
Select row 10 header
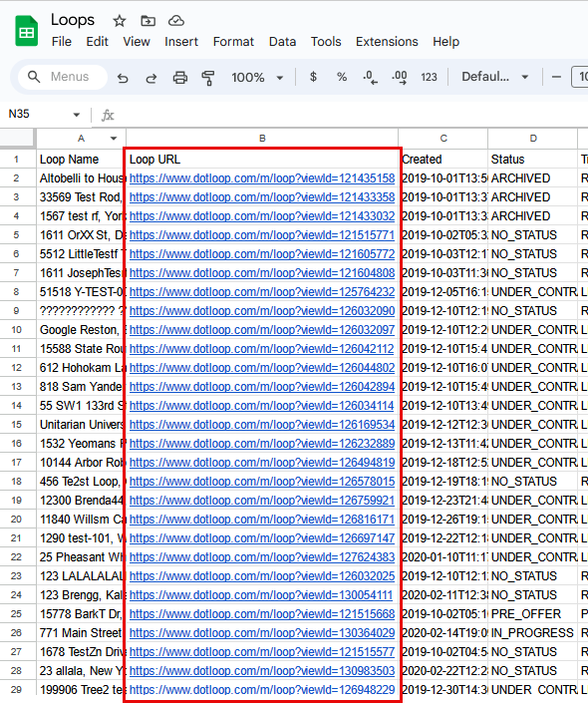pos(17,330)
